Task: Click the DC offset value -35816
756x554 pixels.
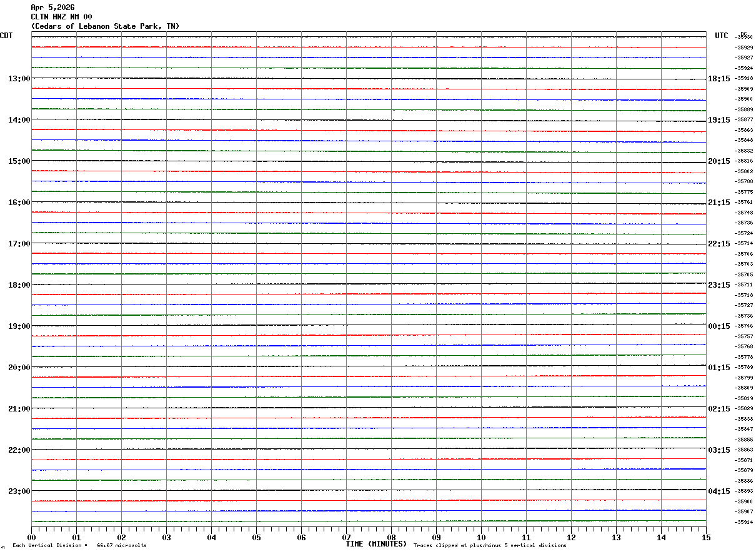Action: click(744, 161)
